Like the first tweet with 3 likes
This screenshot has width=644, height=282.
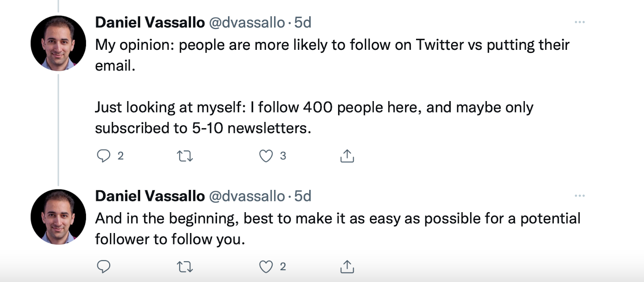[x=266, y=156]
